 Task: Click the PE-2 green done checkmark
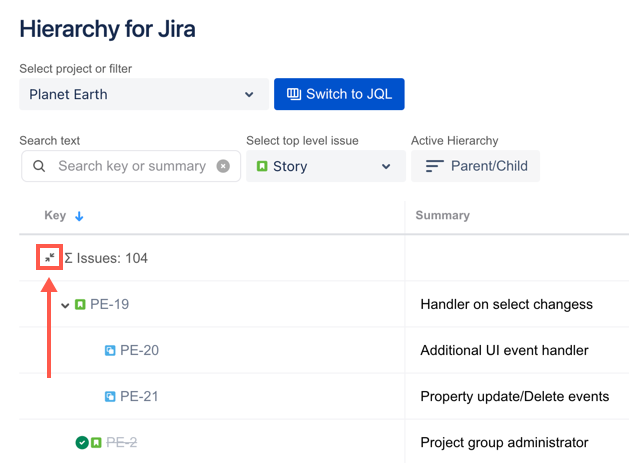coord(82,443)
